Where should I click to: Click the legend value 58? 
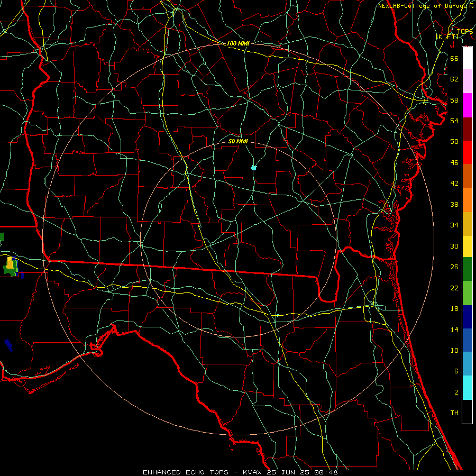tap(454, 100)
